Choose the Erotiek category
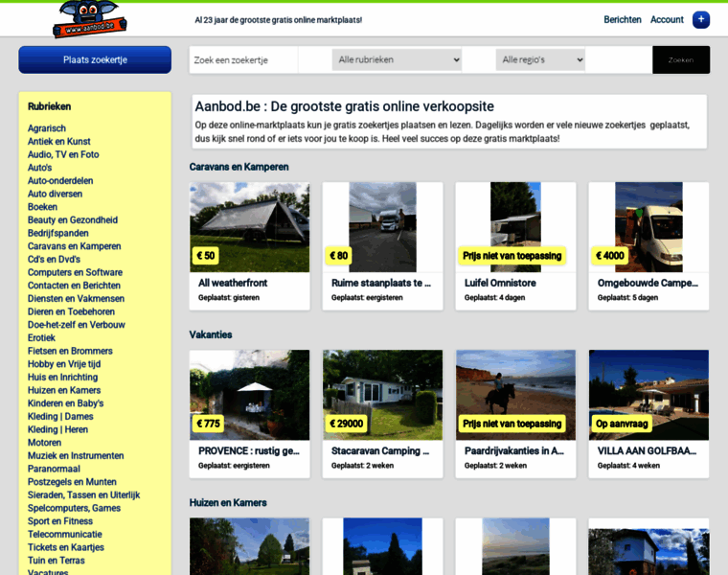This screenshot has width=728, height=575. 41,337
